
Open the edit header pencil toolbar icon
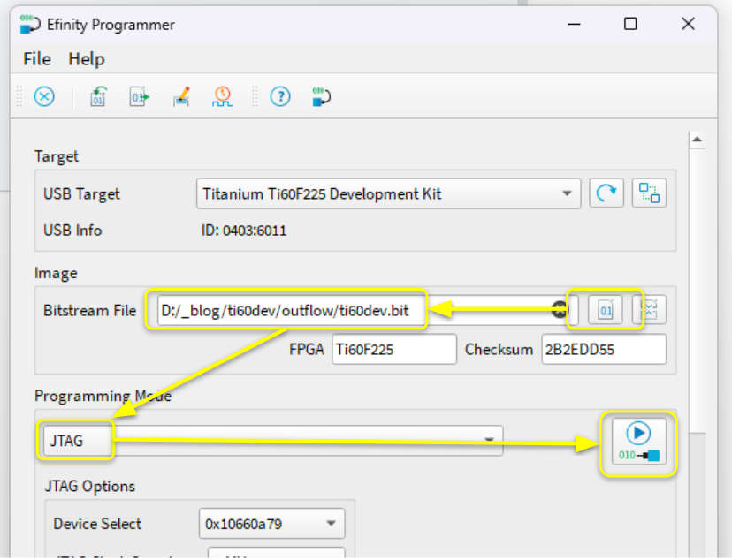click(x=181, y=96)
